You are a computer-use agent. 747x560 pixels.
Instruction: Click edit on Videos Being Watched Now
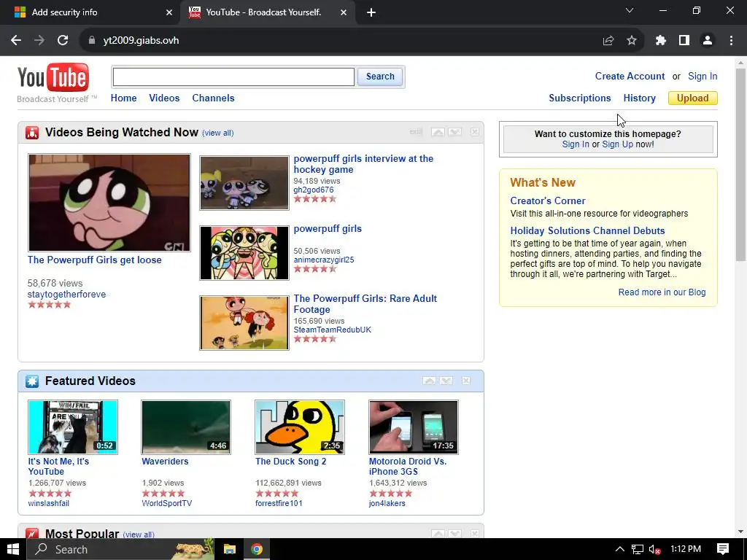(416, 132)
